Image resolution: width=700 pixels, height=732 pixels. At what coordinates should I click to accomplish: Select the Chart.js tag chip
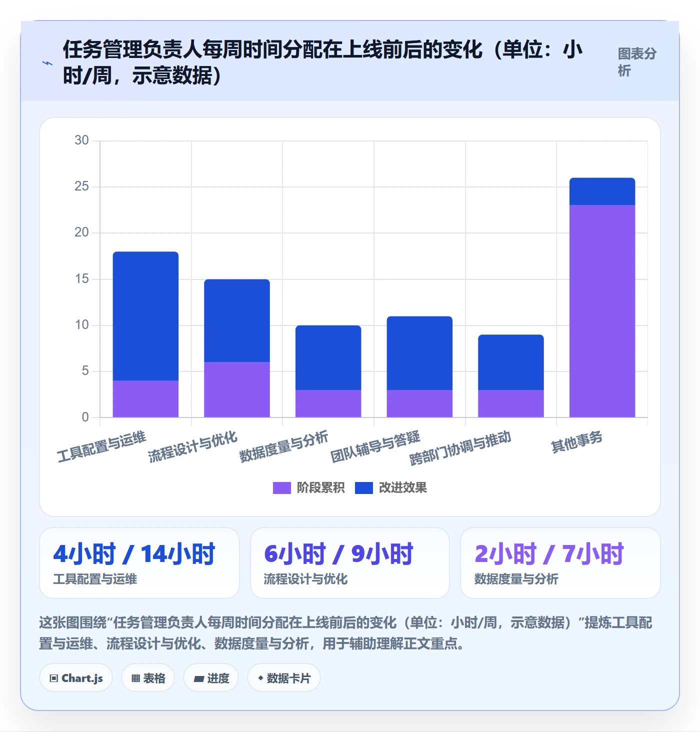(76, 678)
